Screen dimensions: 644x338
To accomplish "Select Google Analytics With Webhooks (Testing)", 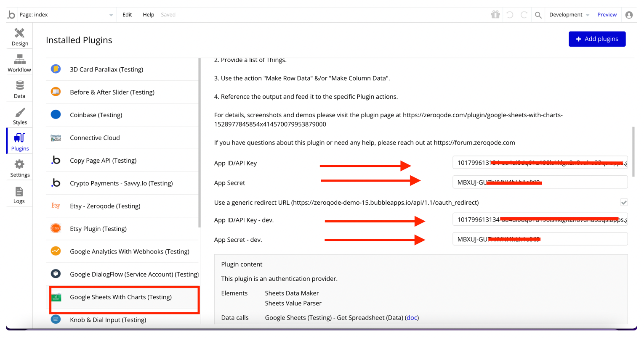I will coord(122,251).
